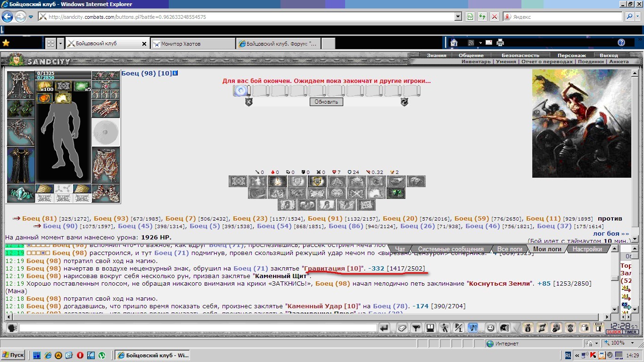Click the orange fire scroll item

point(45,98)
